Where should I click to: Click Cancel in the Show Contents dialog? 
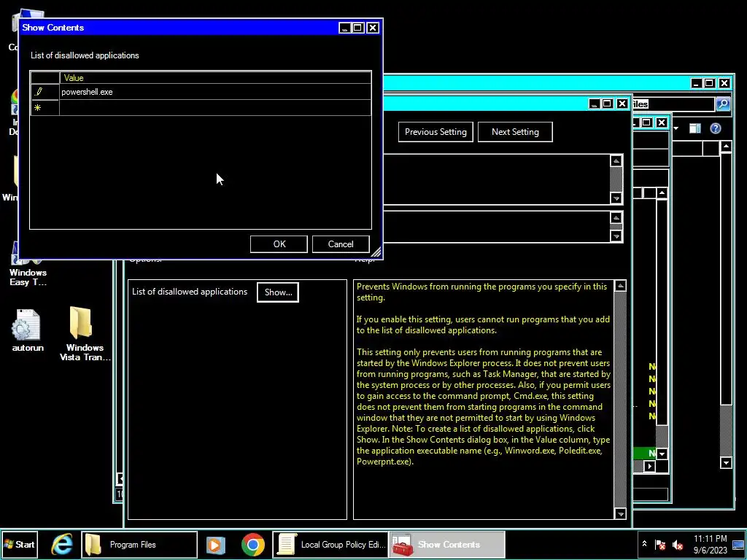(341, 244)
